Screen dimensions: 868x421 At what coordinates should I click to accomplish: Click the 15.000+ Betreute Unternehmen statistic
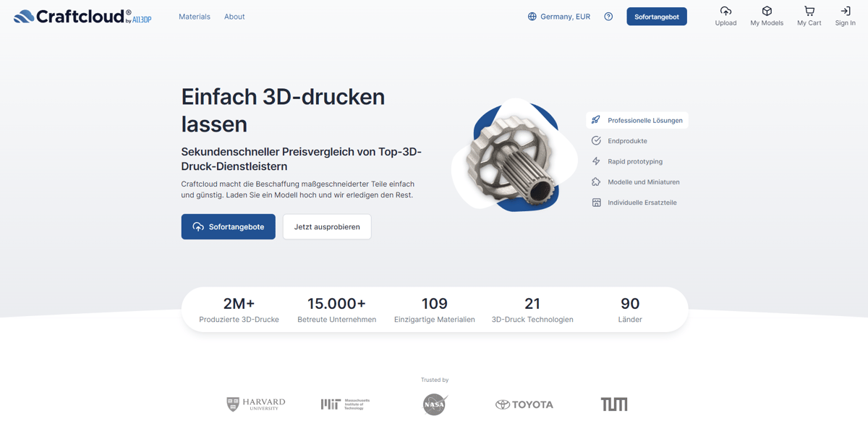tap(337, 310)
